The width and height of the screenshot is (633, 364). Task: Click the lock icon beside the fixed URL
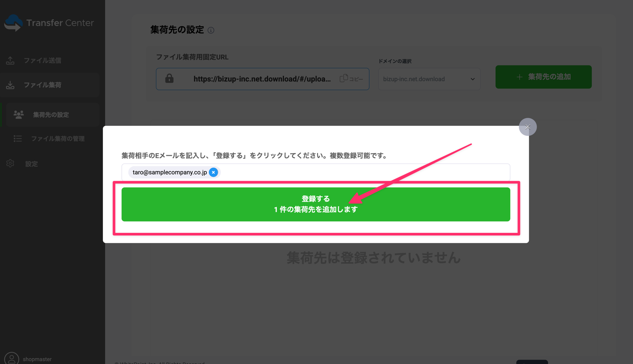pyautogui.click(x=170, y=79)
